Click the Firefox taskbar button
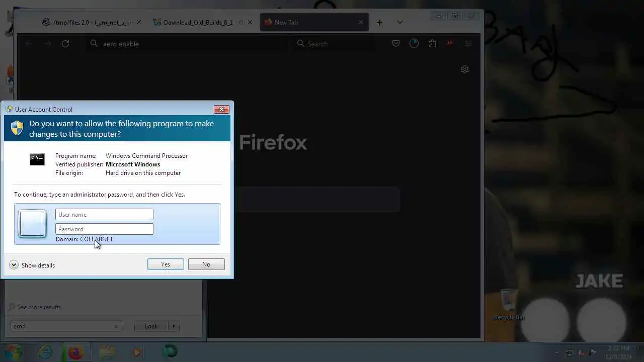The image size is (644, 362). click(75, 352)
